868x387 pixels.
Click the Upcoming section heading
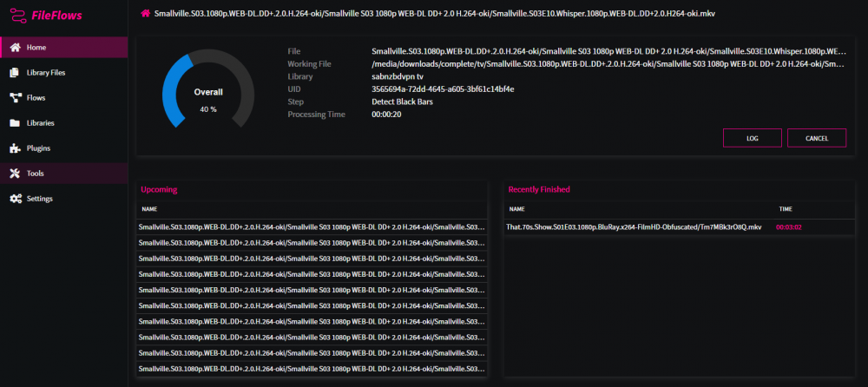[159, 189]
